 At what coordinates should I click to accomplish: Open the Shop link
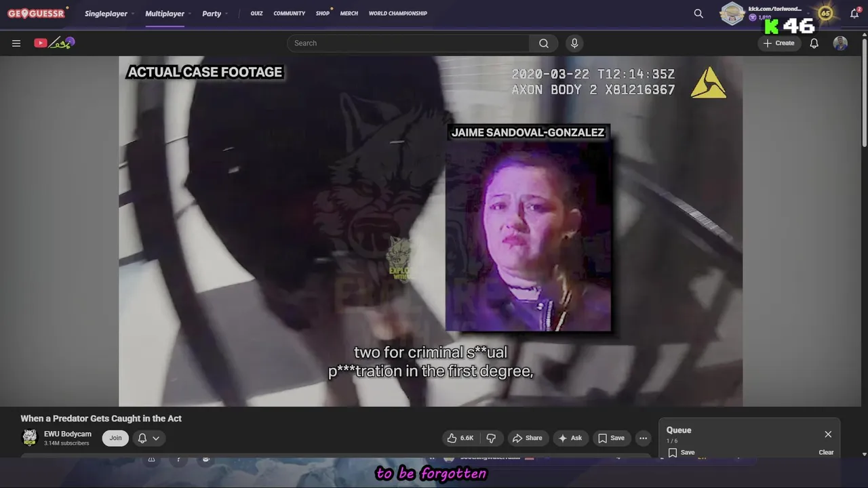point(323,14)
